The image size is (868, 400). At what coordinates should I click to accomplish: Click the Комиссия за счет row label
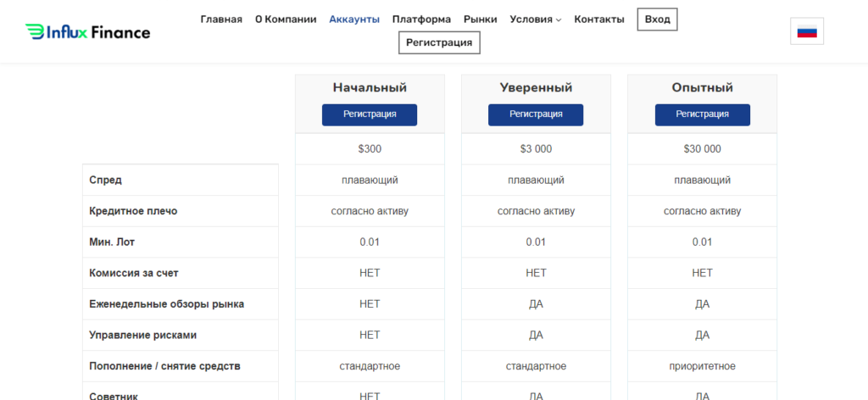pos(134,273)
